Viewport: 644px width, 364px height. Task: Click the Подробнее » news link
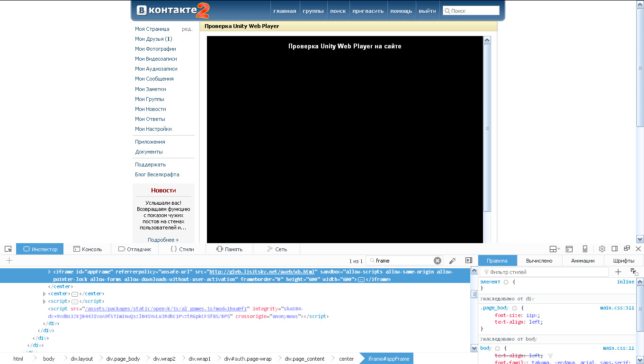[163, 240]
